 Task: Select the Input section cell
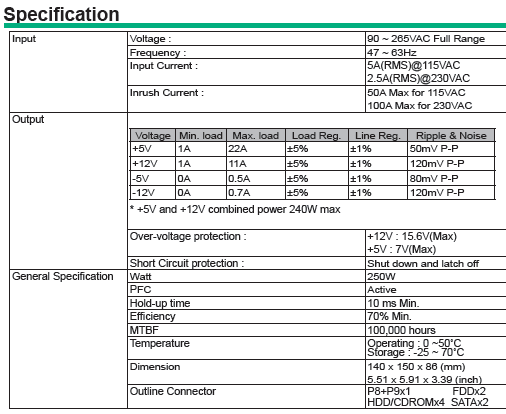pos(68,72)
